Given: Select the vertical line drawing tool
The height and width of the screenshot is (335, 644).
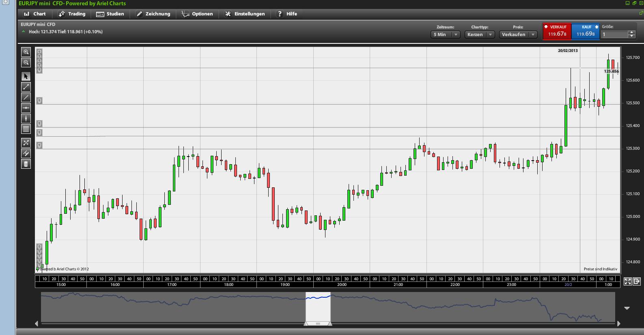Looking at the screenshot, I should click(26, 118).
